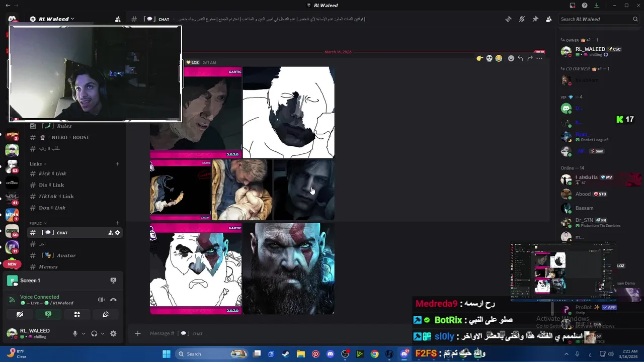Image resolution: width=644 pixels, height=362 pixels.
Task: Click the Forward arrow on message
Action: pos(530,58)
